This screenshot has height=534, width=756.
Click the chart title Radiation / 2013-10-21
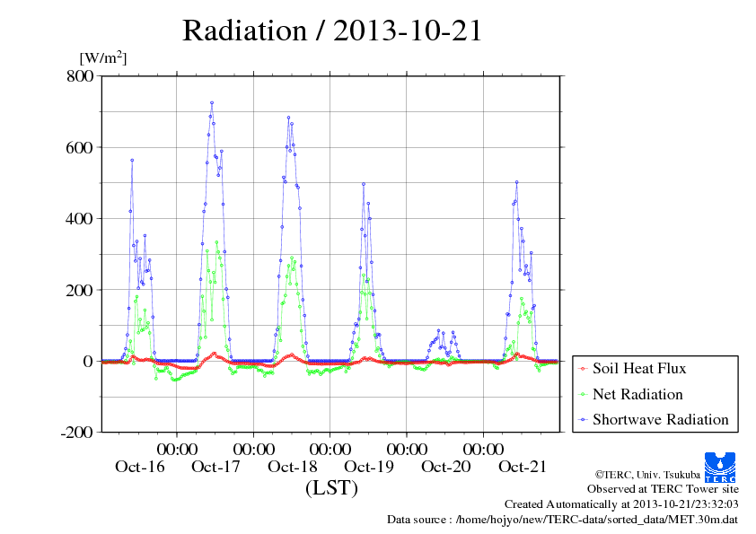click(332, 31)
